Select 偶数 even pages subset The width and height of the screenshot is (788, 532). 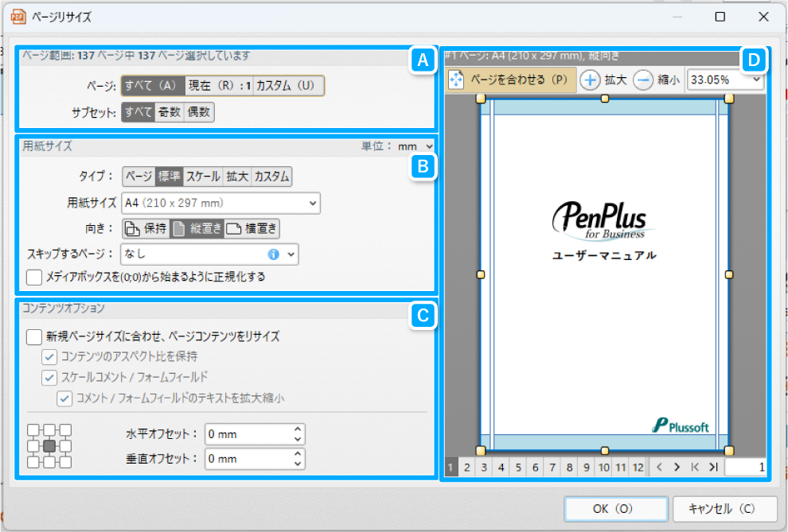(x=199, y=112)
